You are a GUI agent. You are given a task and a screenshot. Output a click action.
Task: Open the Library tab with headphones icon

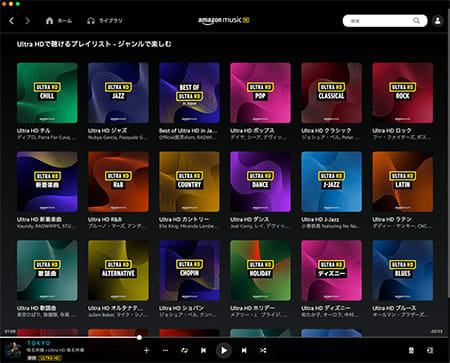[104, 21]
